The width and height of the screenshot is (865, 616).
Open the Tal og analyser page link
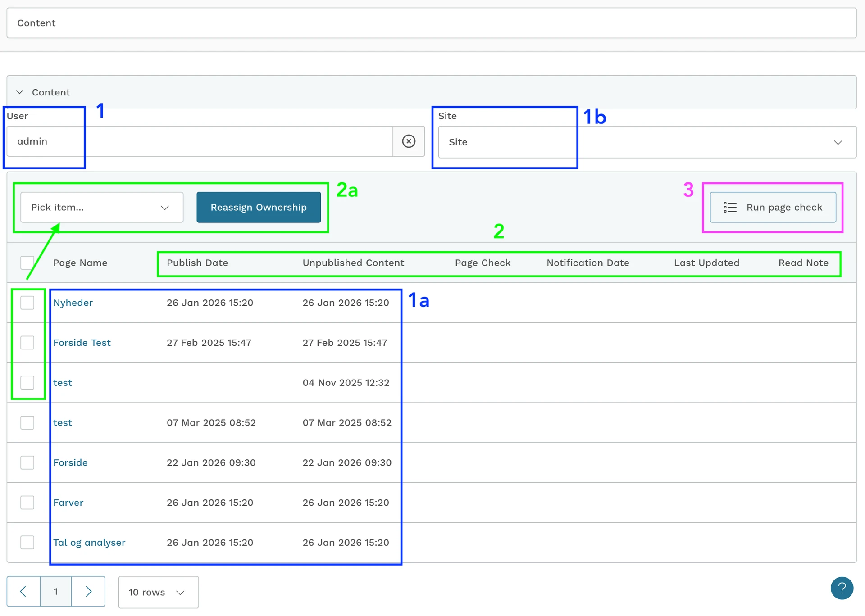89,543
